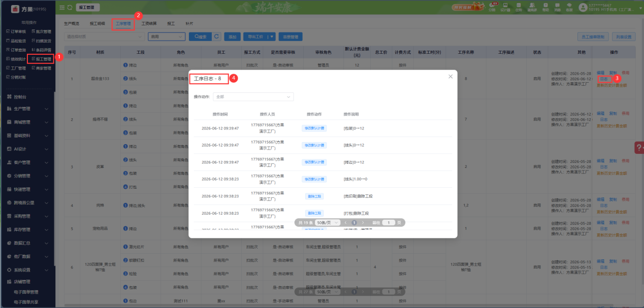Click the 批量管理 button
Image resolution: width=644 pixels, height=308 pixels.
pos(291,37)
